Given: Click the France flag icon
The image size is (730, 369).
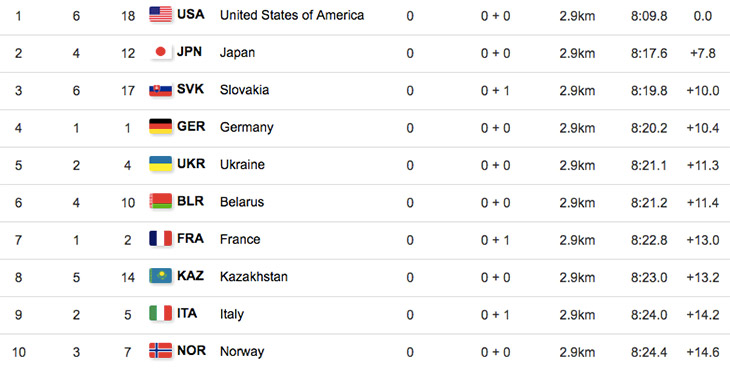Looking at the screenshot, I should pos(161,239).
